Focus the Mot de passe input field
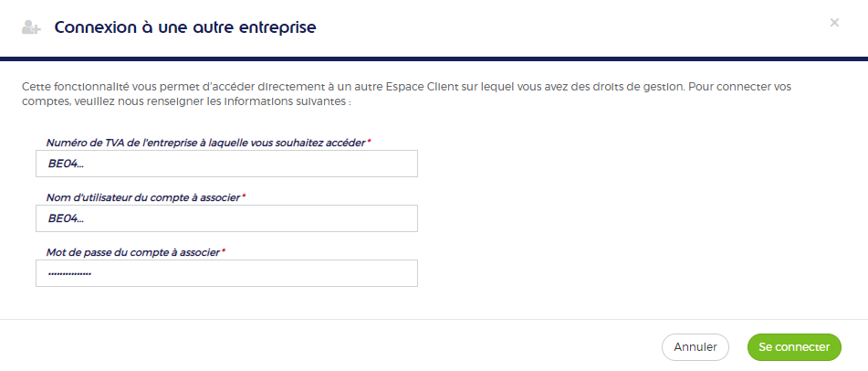Screen dimensions: 868x371 click(x=226, y=273)
